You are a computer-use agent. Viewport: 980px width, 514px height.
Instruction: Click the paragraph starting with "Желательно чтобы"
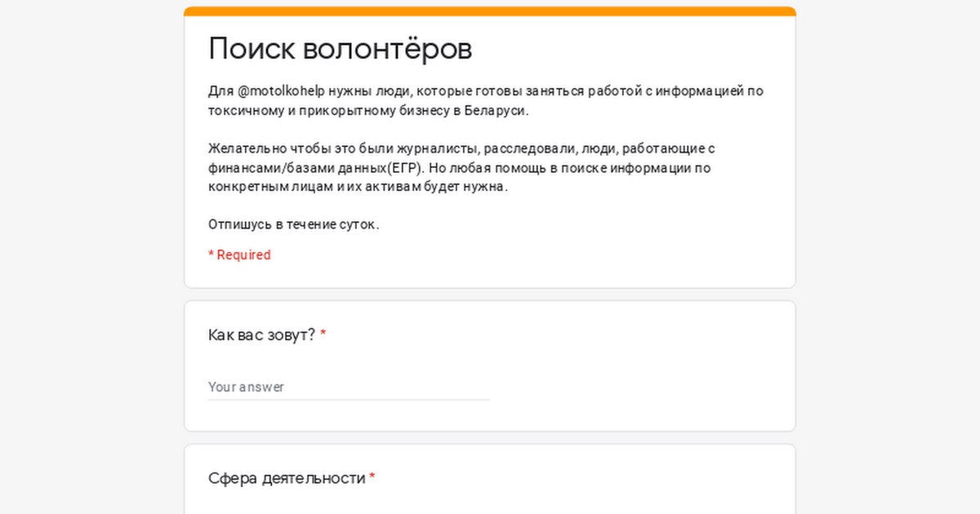pyautogui.click(x=461, y=167)
